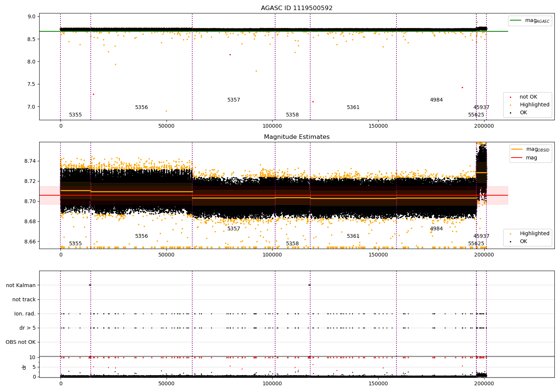The image size is (560, 392).
Task: Click the red not-OK point near magnitude 7.4
Action: click(462, 87)
